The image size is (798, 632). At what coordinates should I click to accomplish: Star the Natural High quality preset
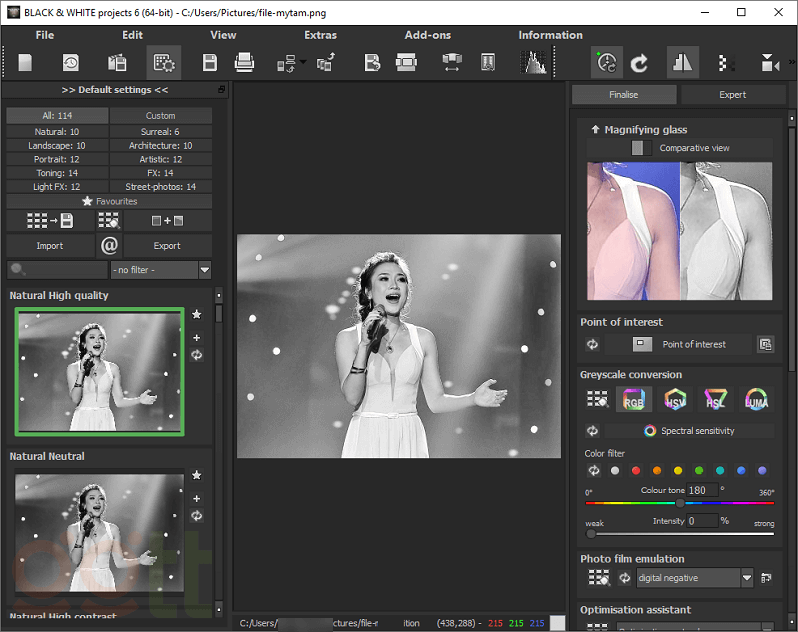tap(196, 315)
